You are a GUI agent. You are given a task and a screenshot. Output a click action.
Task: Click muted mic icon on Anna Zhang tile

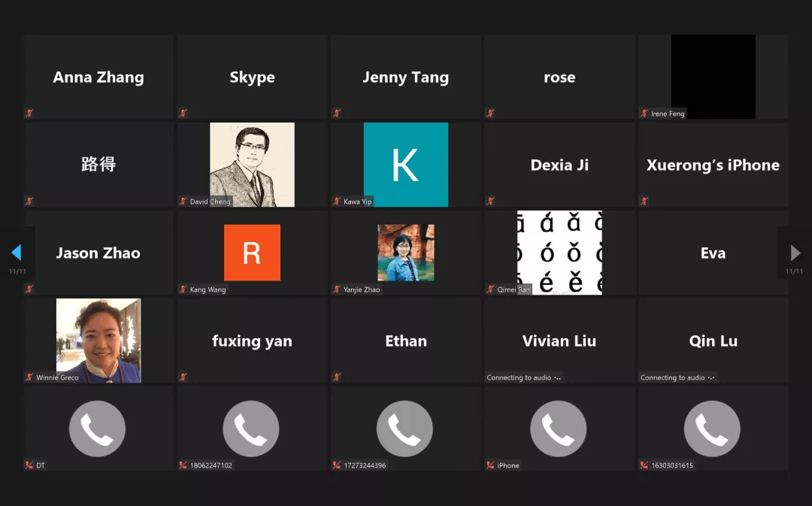[29, 113]
